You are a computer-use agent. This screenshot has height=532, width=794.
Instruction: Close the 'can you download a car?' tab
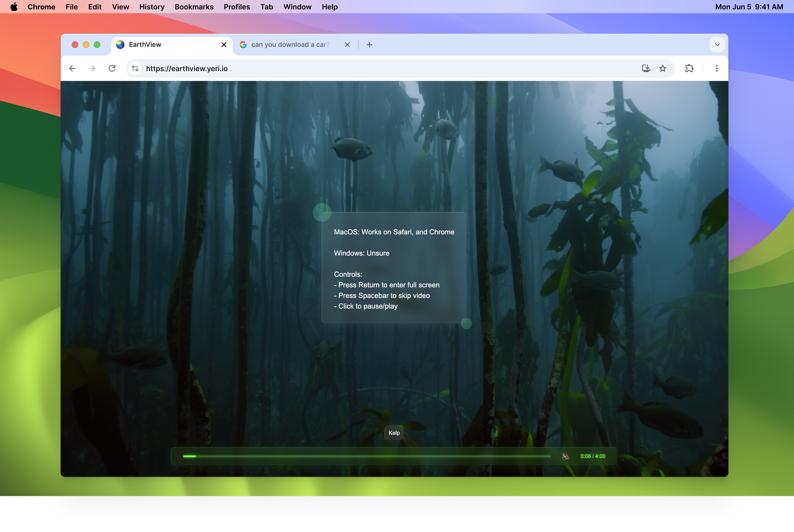coord(347,45)
